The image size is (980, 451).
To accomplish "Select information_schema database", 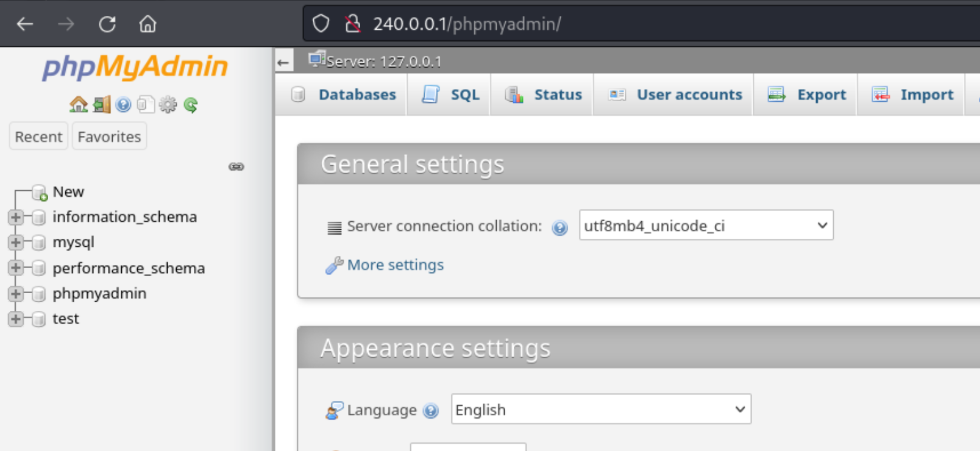I will point(124,217).
